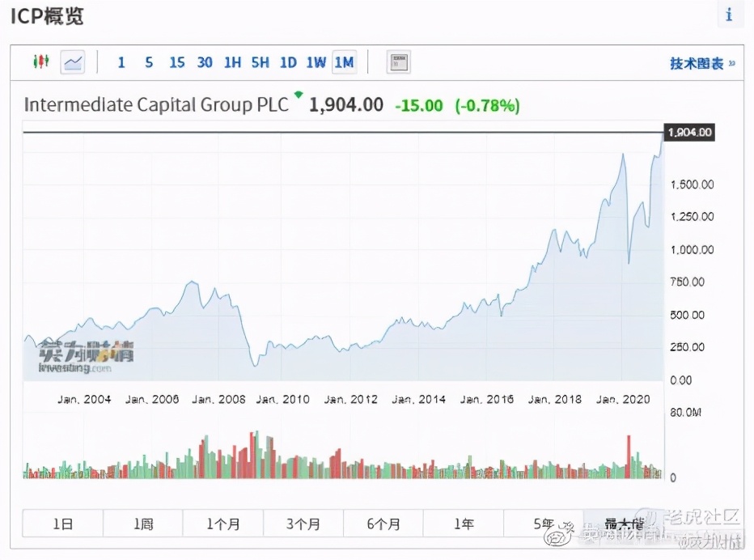Show the 6个月 time range
This screenshot has width=754, height=560.
point(383,524)
